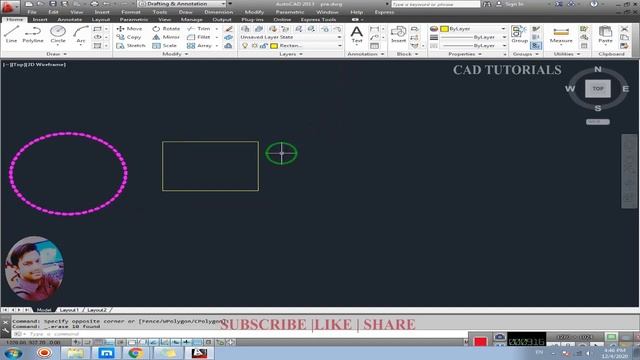This screenshot has height=360, width=640.
Task: Click the E compass direction on ViewCube
Action: (625, 89)
